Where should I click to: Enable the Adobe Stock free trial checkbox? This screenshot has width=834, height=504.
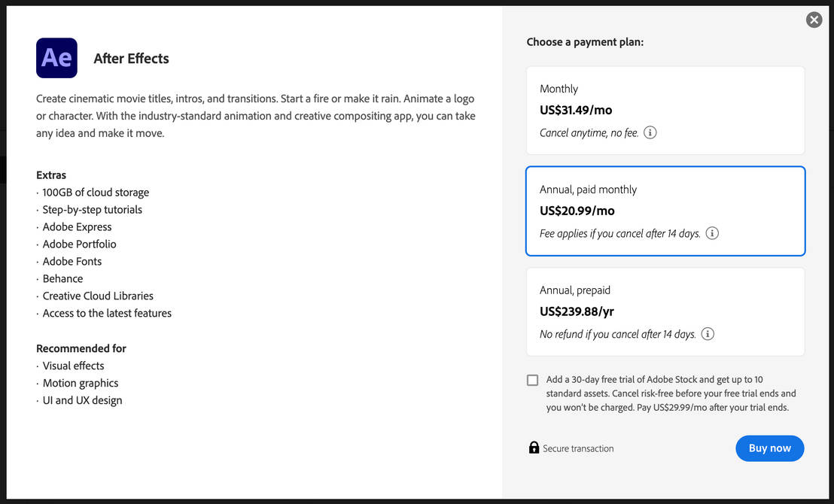tap(533, 380)
